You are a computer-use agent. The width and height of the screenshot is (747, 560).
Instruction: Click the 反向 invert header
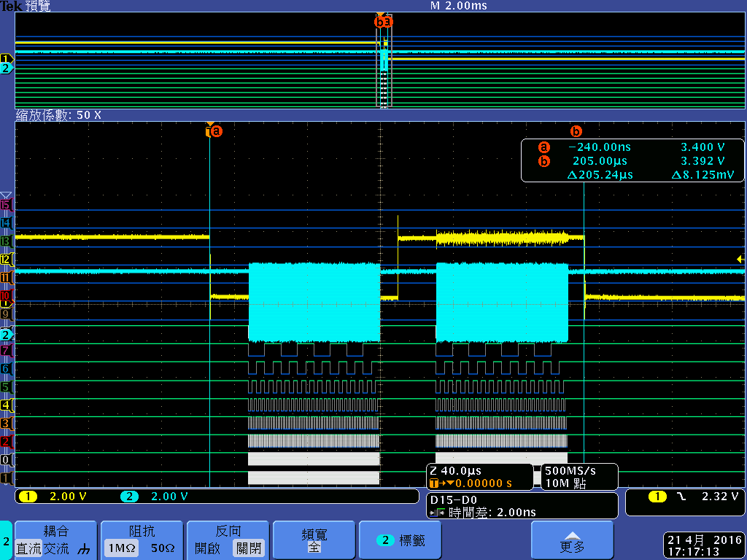[x=228, y=531]
